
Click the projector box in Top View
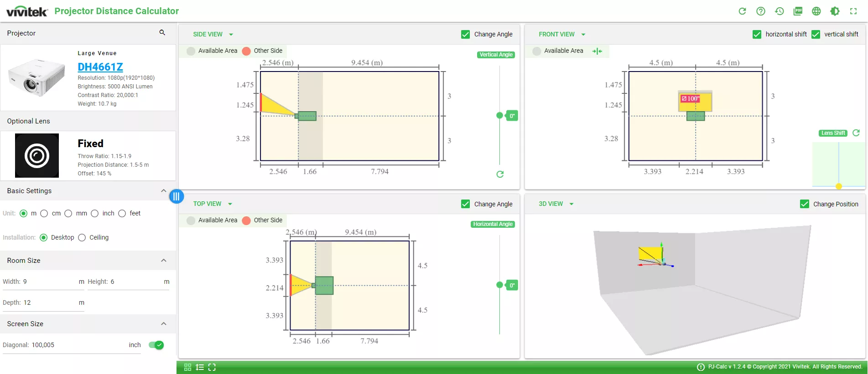click(x=324, y=286)
